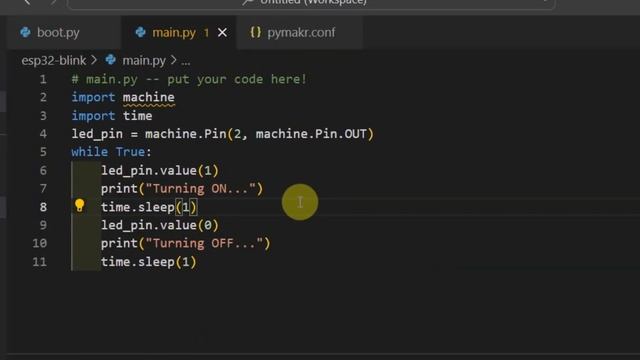Click the Python icon on boot.py tab
Screen dimensions: 640x360
pyautogui.click(x=25, y=32)
